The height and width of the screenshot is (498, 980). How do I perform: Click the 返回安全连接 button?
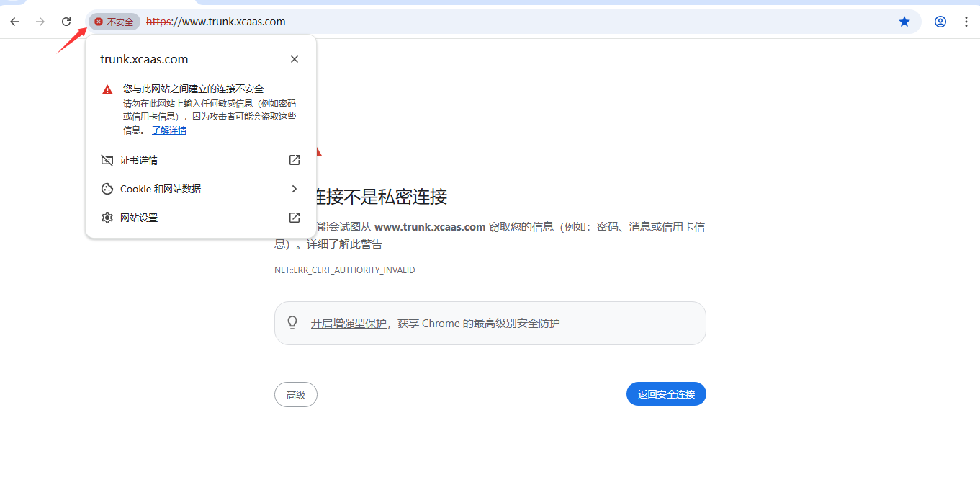(x=666, y=394)
